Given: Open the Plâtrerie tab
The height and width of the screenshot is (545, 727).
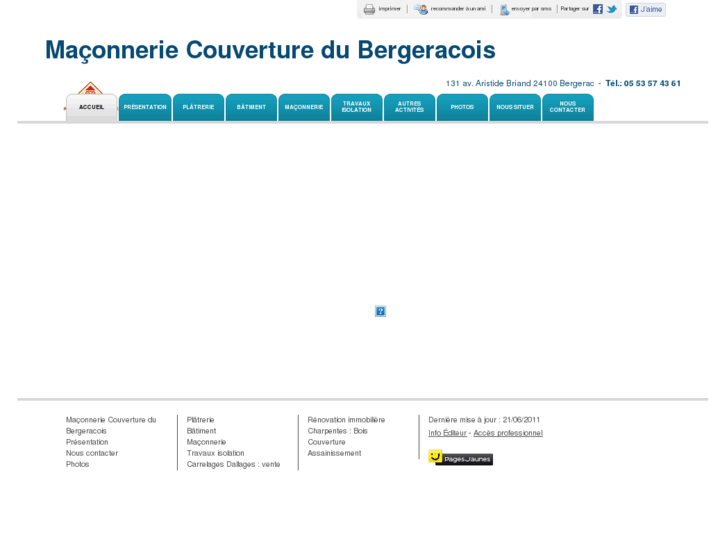Looking at the screenshot, I should [198, 108].
